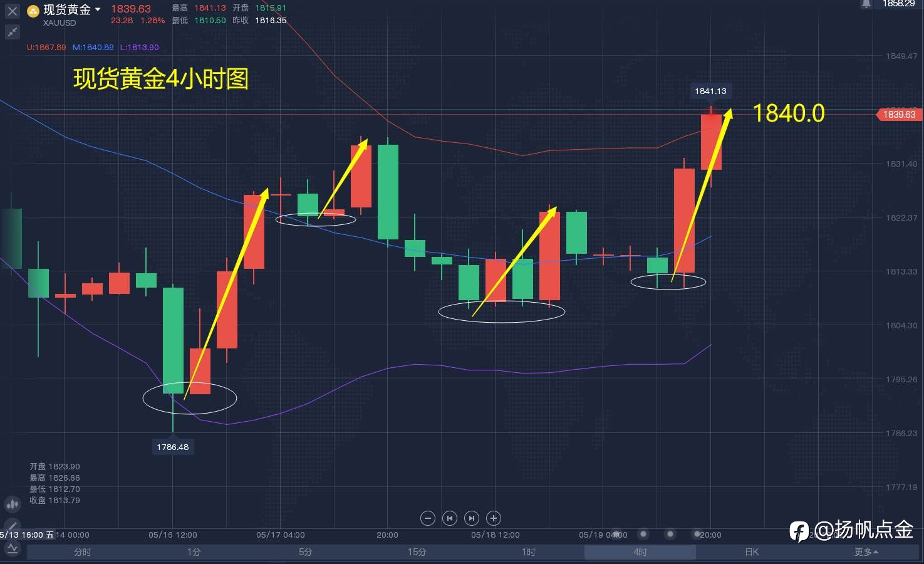Viewport: 924px width, 564px height.
Task: Expand the 更多 timeframe menu
Action: 866,552
